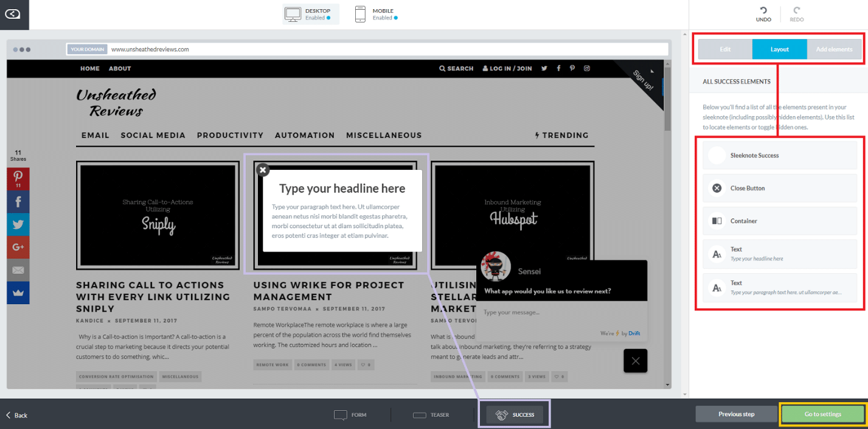868x429 pixels.
Task: Share by email from side bar
Action: click(18, 270)
